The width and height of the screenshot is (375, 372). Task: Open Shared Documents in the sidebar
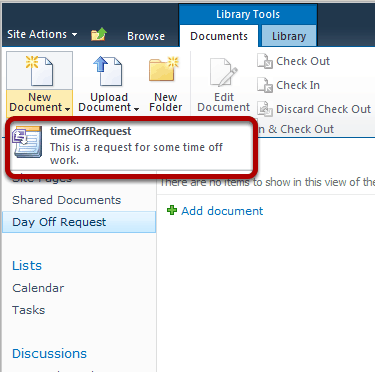click(x=67, y=200)
